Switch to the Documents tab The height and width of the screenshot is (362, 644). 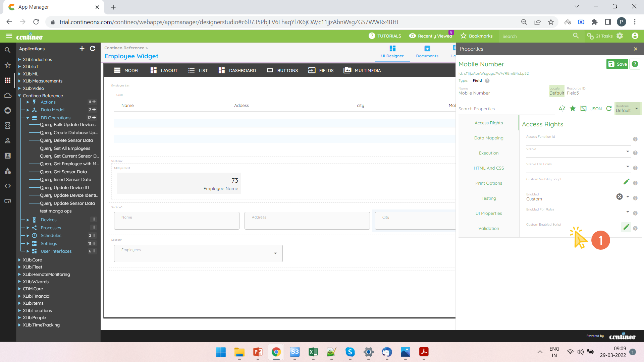427,52
